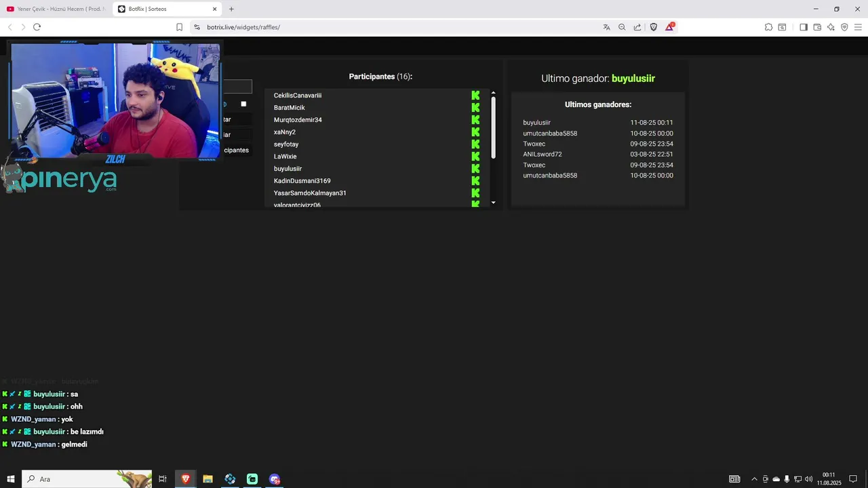Click the browser back arrow
Screen dimensions: 868x488
[10, 27]
